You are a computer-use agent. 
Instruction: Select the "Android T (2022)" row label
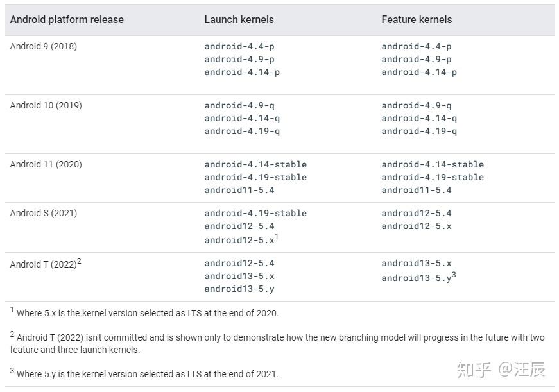click(44, 264)
